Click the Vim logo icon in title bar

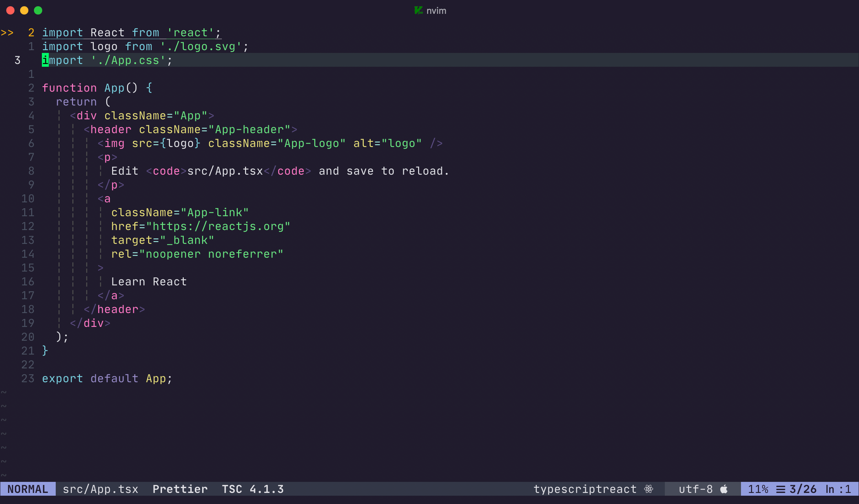coord(418,10)
